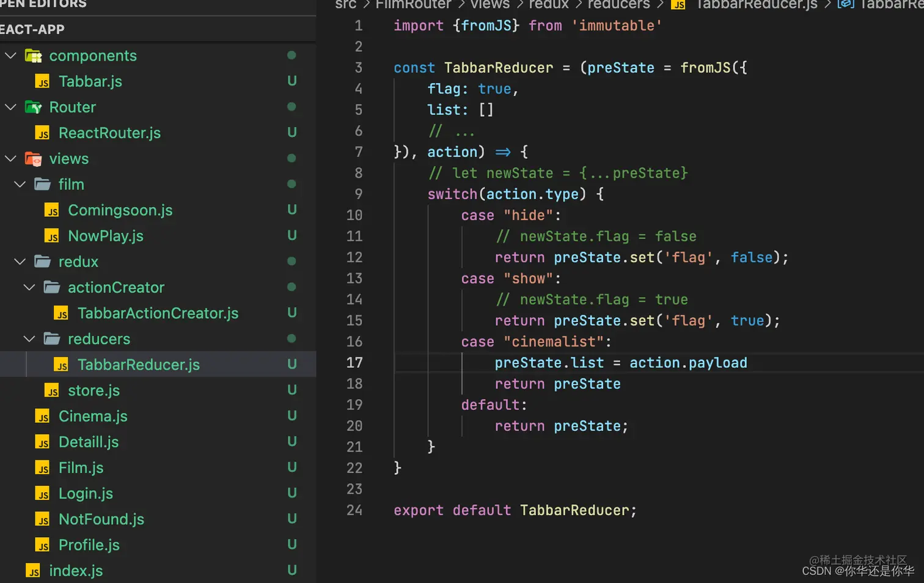
Task: Collapse the actionCreator folder chevron
Action: (29, 287)
